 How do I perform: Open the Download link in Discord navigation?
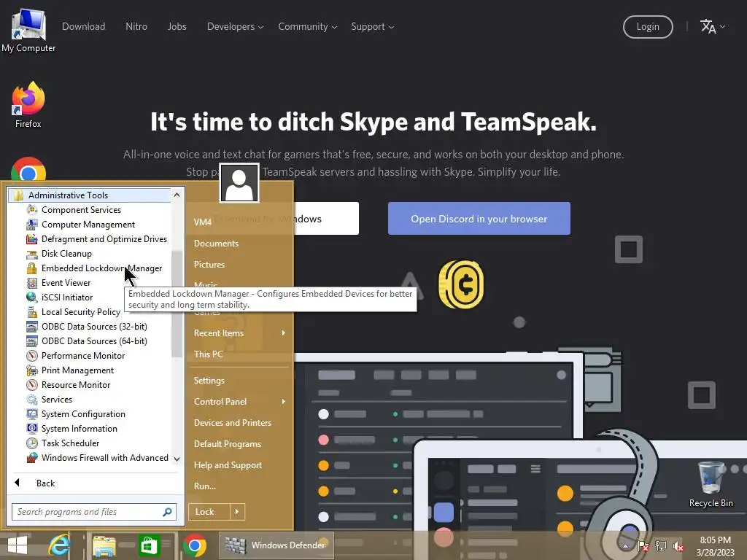(x=83, y=27)
